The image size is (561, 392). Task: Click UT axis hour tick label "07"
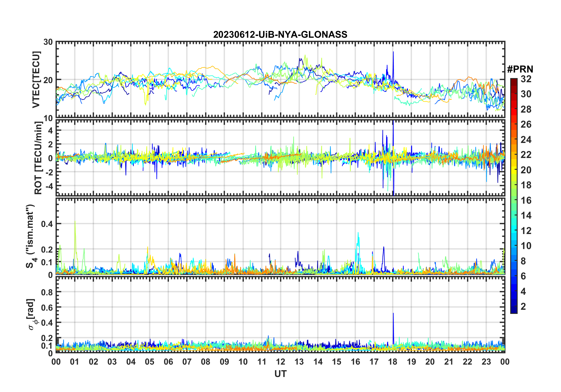pos(187,362)
